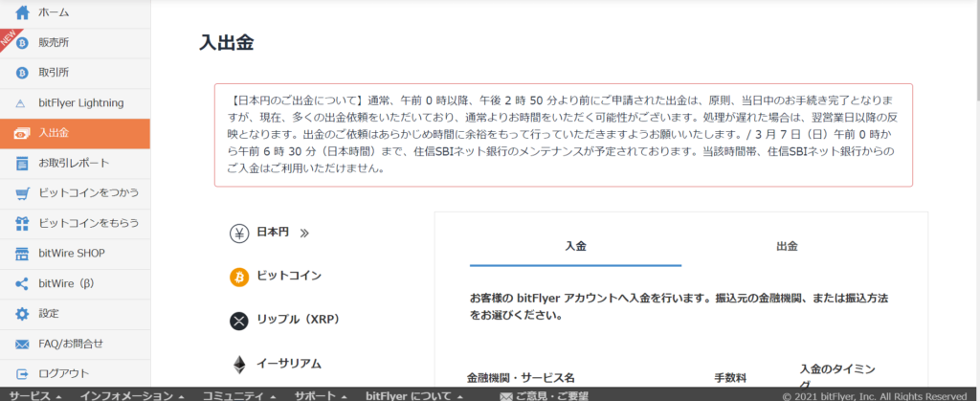Open 設定 in the sidebar
The image size is (980, 401).
pos(75,314)
